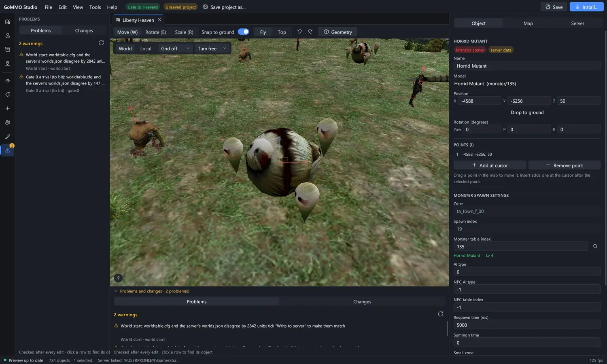The width and height of the screenshot is (607, 364).
Task: Click Save project as
Action: [225, 7]
